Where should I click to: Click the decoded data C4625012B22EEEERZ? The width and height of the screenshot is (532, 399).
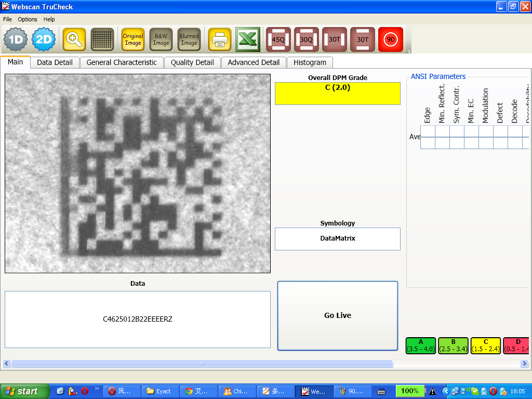click(137, 320)
